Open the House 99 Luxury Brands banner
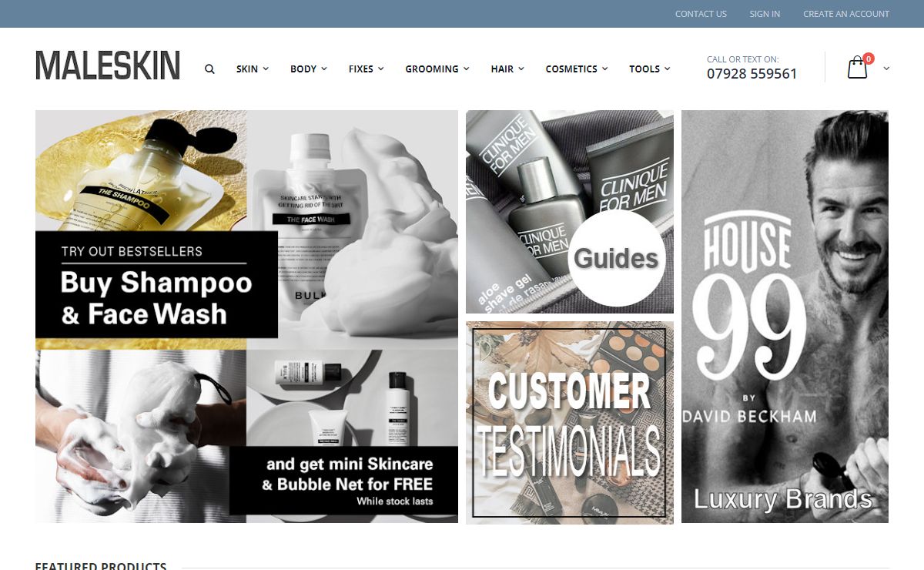This screenshot has width=924, height=570. (x=785, y=317)
